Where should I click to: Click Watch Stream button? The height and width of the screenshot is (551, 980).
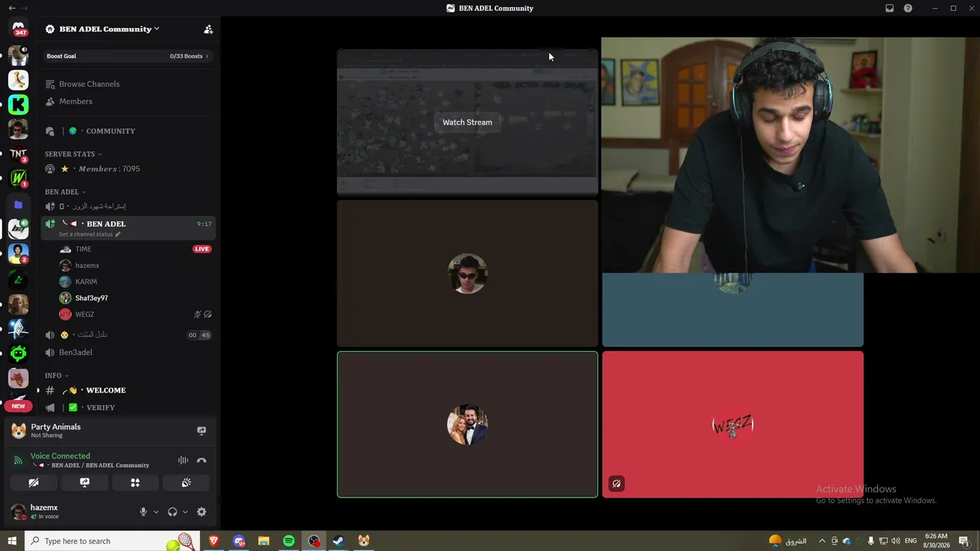[x=467, y=122]
